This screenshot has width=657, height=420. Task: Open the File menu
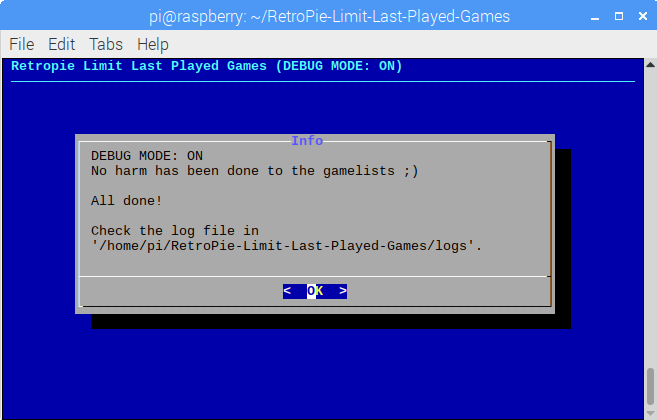(21, 44)
